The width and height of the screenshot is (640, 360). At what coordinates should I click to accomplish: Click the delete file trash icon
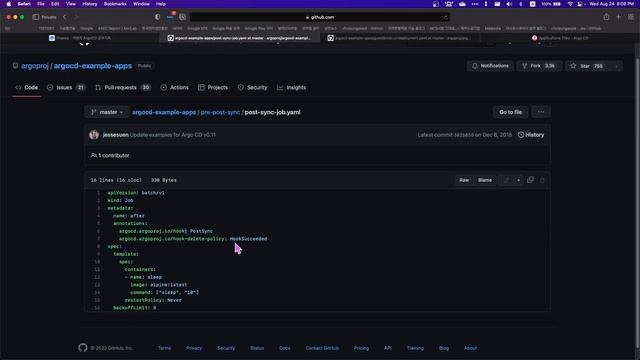(x=542, y=180)
